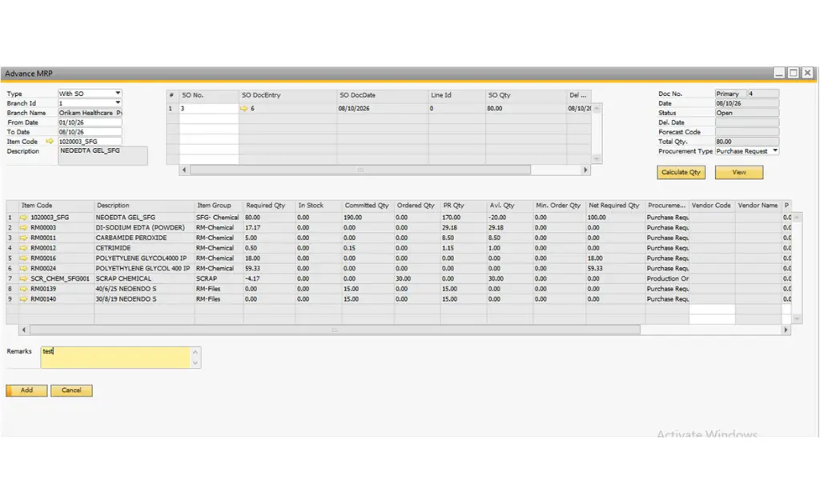Click the Vendor Code column header

point(712,206)
